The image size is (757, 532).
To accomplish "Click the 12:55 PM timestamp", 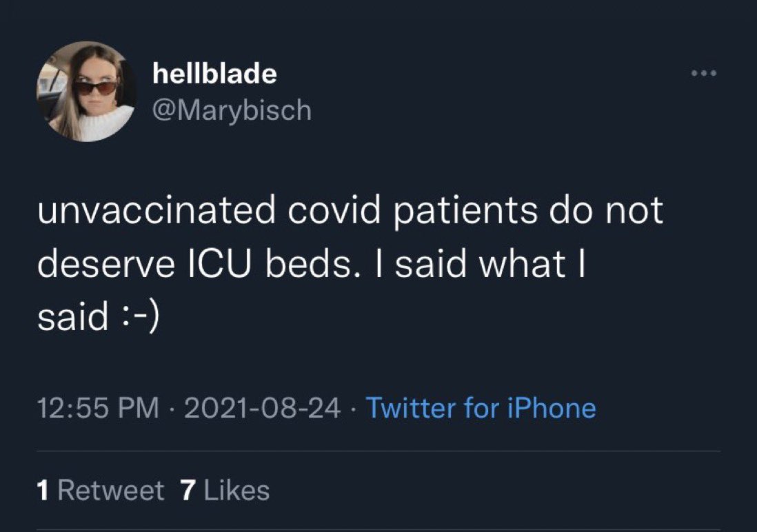I will (x=97, y=407).
